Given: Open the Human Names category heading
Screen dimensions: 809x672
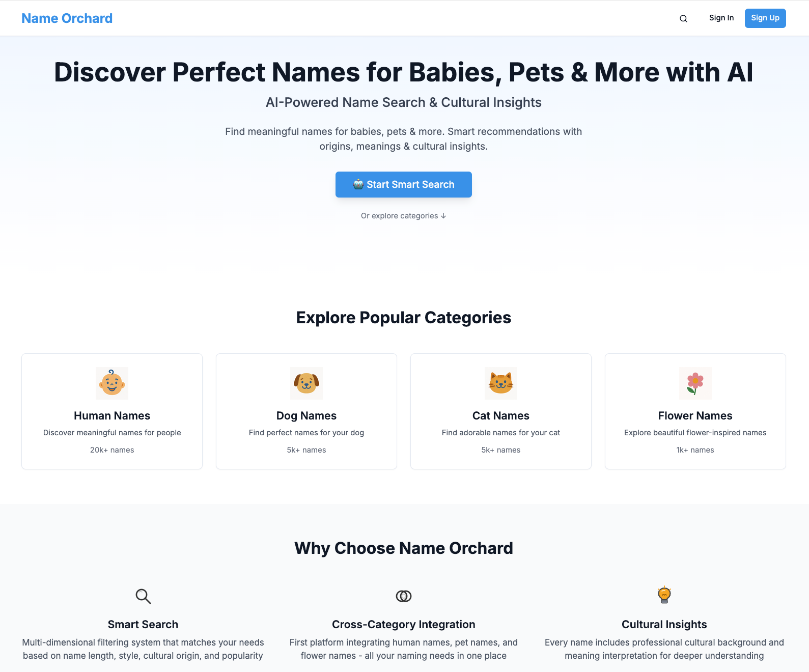Looking at the screenshot, I should 112,416.
